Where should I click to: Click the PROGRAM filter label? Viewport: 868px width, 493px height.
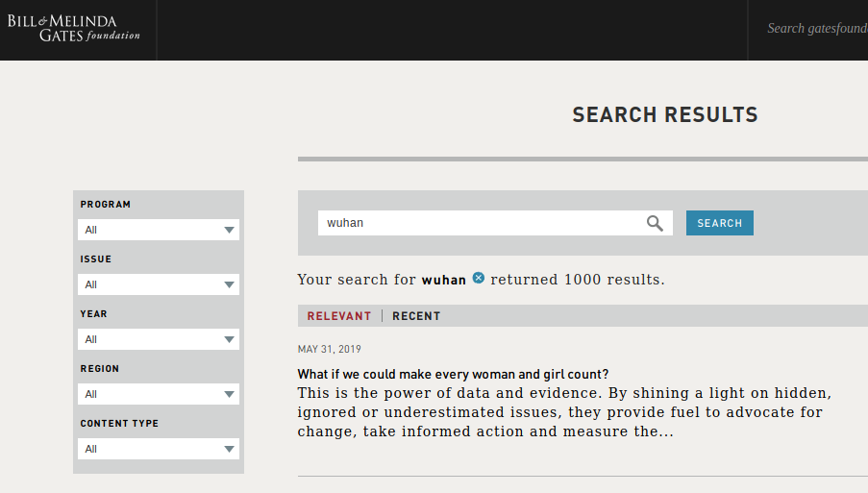[x=106, y=205]
